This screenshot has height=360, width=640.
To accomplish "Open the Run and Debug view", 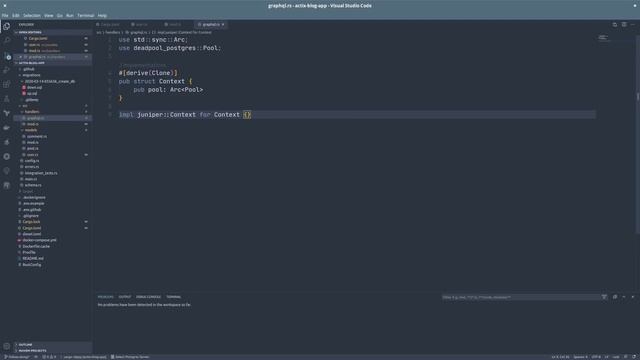I will click(7, 70).
